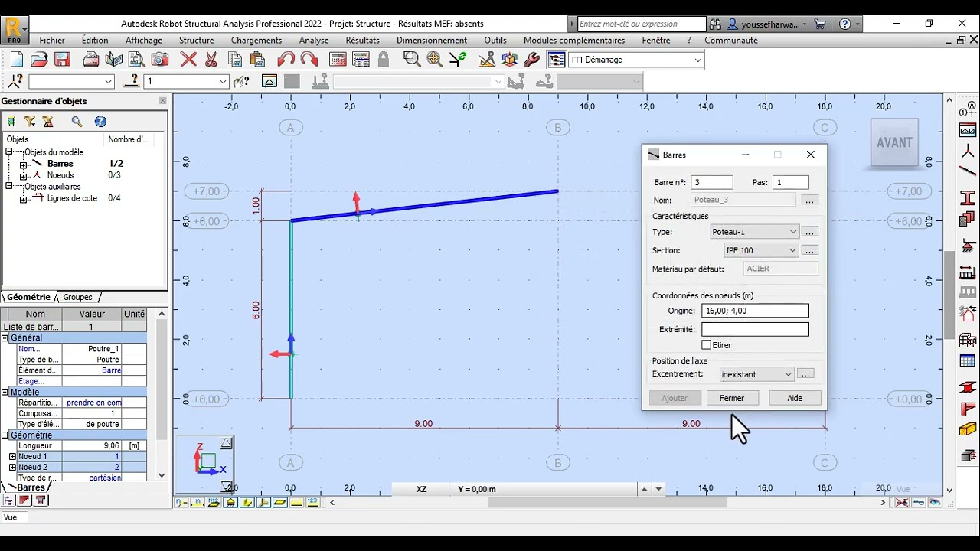The image size is (980, 551).
Task: Click the ... button next to Excentrement
Action: point(805,374)
